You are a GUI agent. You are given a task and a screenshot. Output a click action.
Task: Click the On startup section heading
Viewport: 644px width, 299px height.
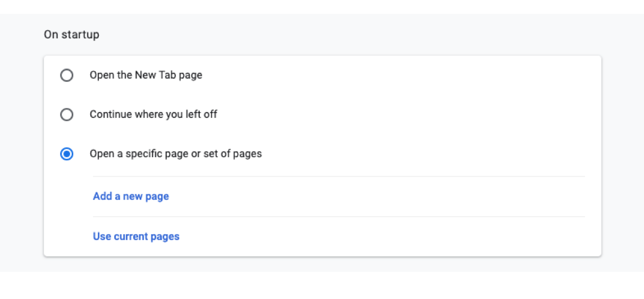[x=71, y=35]
